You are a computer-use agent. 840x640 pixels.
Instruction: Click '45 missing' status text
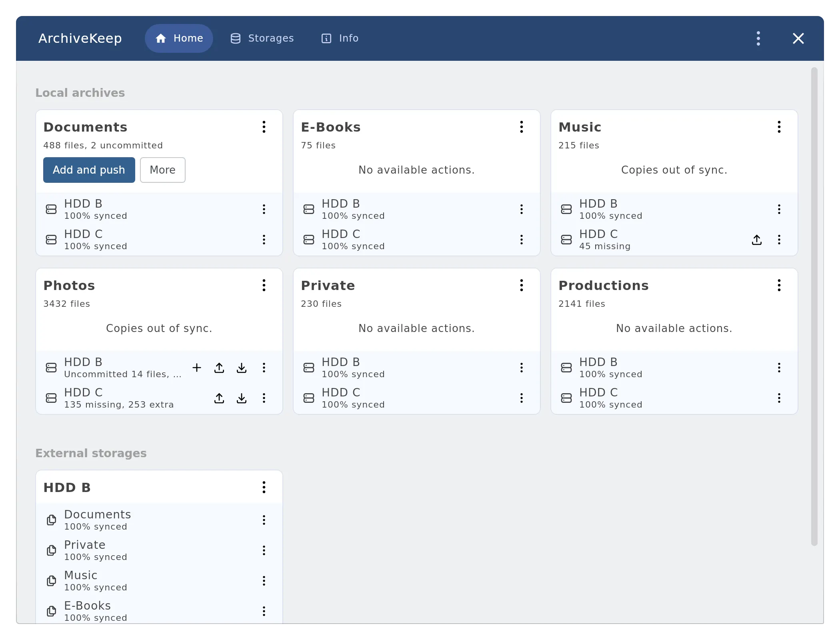pyautogui.click(x=605, y=246)
